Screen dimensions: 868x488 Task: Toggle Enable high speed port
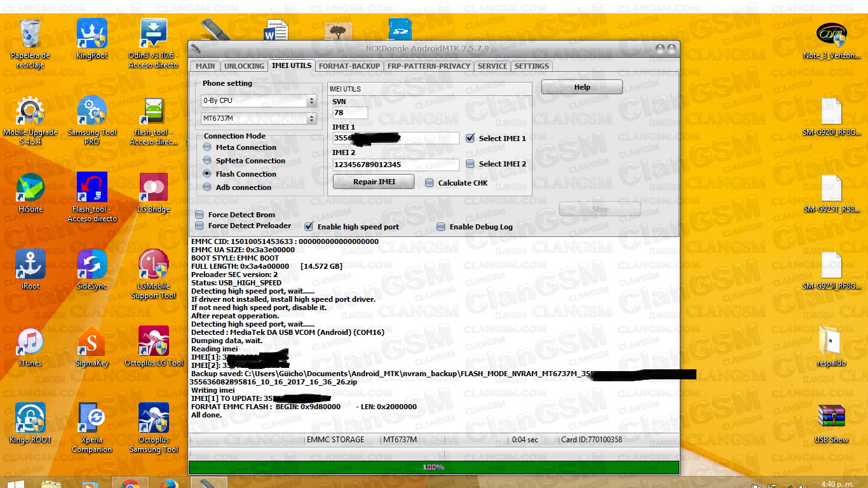(x=309, y=226)
